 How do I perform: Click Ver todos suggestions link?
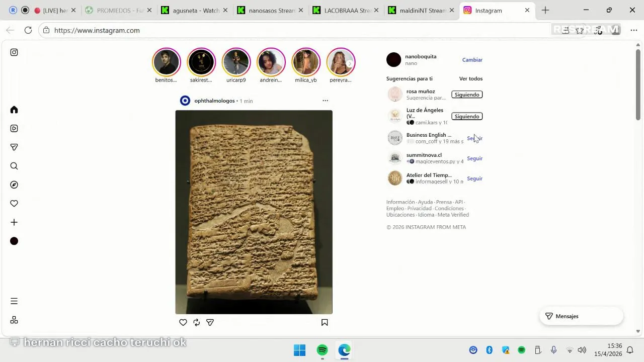pyautogui.click(x=471, y=78)
